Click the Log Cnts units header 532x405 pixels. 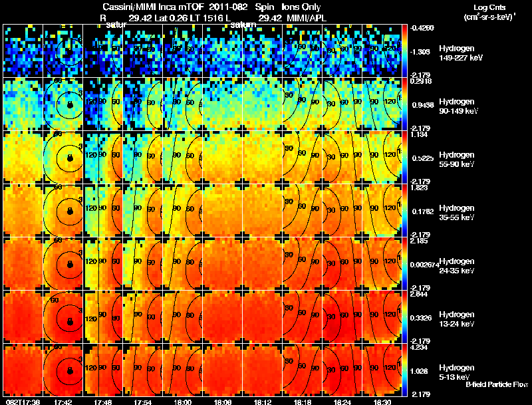coord(489,12)
